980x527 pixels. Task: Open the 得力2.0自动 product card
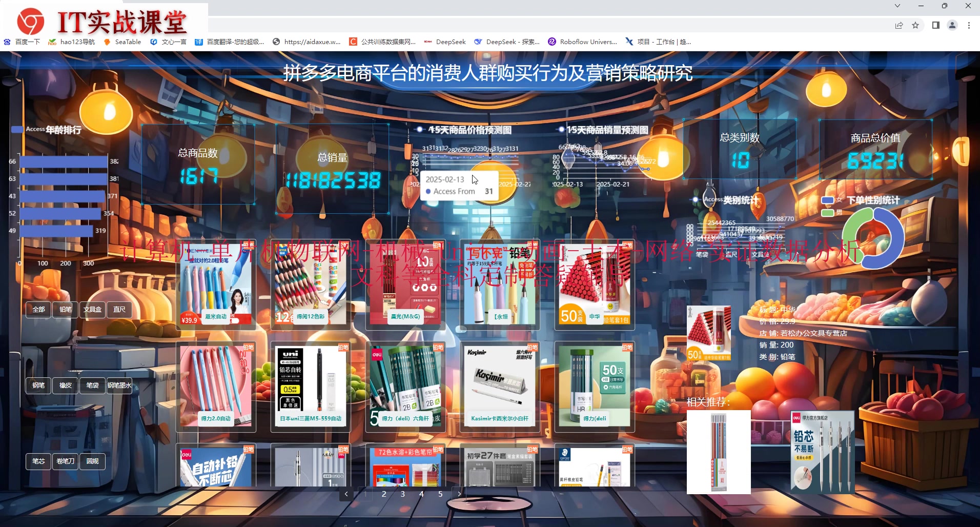pos(216,386)
